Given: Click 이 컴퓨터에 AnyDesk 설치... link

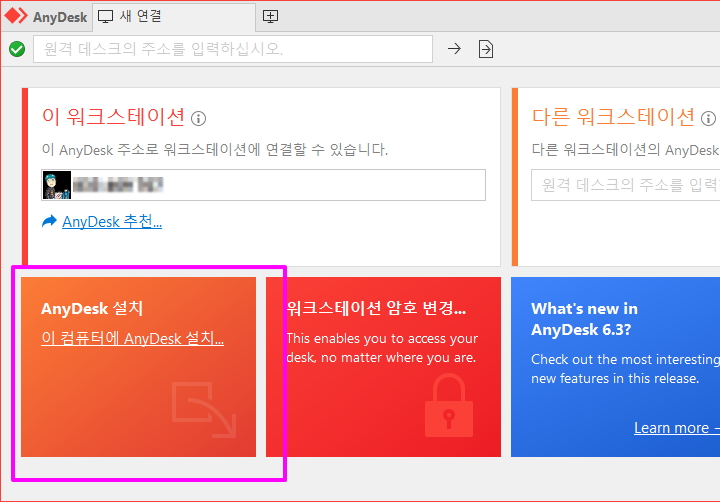Looking at the screenshot, I should [x=132, y=338].
